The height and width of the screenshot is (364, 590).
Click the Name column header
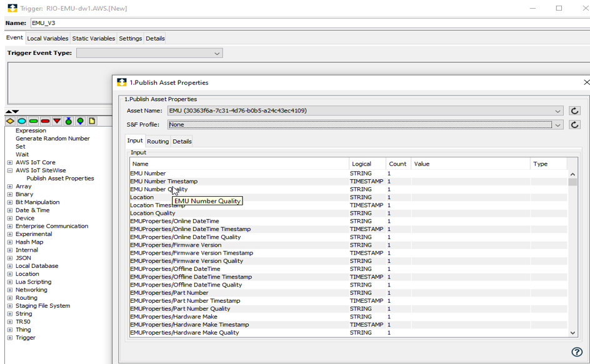coord(239,164)
